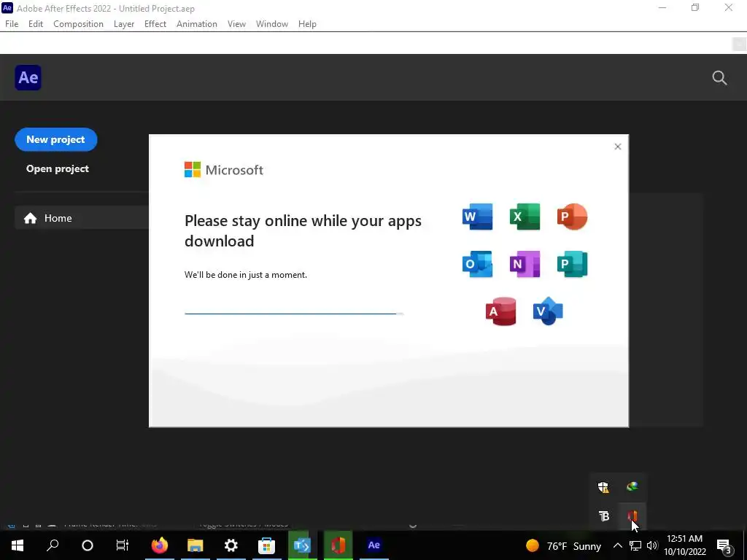Open Task View on taskbar
The width and height of the screenshot is (747, 560).
point(123,545)
